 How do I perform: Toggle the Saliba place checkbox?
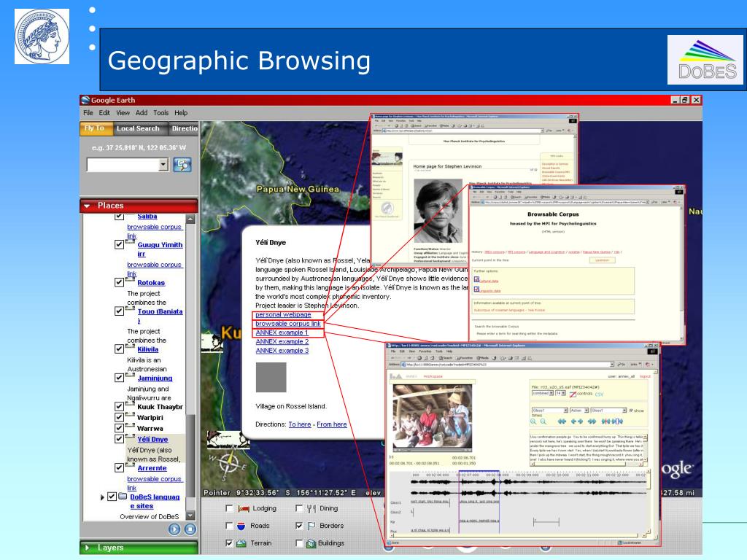(x=119, y=217)
